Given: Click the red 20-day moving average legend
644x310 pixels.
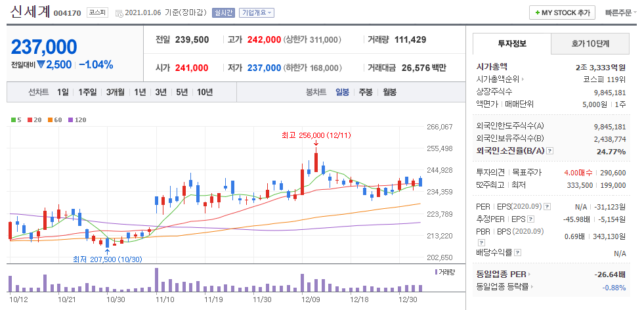Looking at the screenshot, I should [x=34, y=120].
